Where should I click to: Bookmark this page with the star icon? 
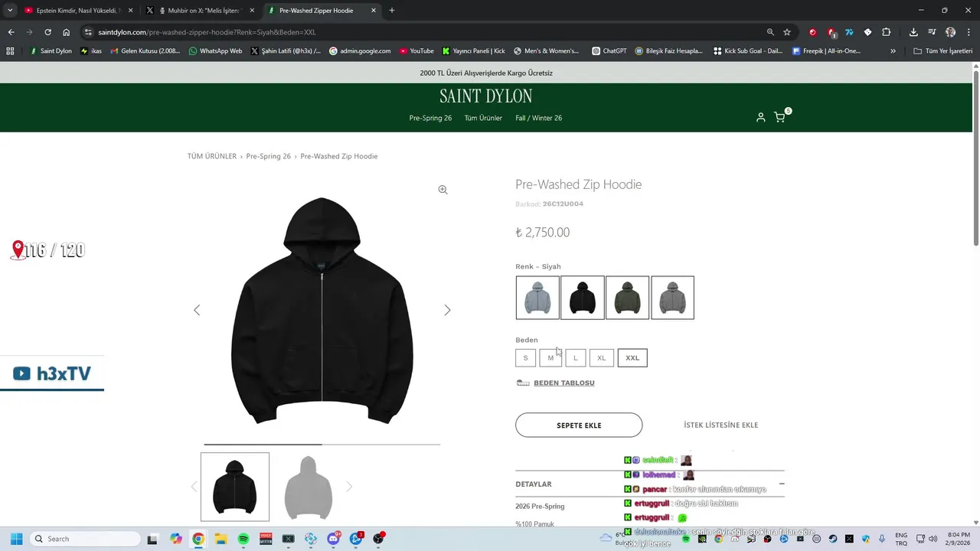(x=787, y=32)
